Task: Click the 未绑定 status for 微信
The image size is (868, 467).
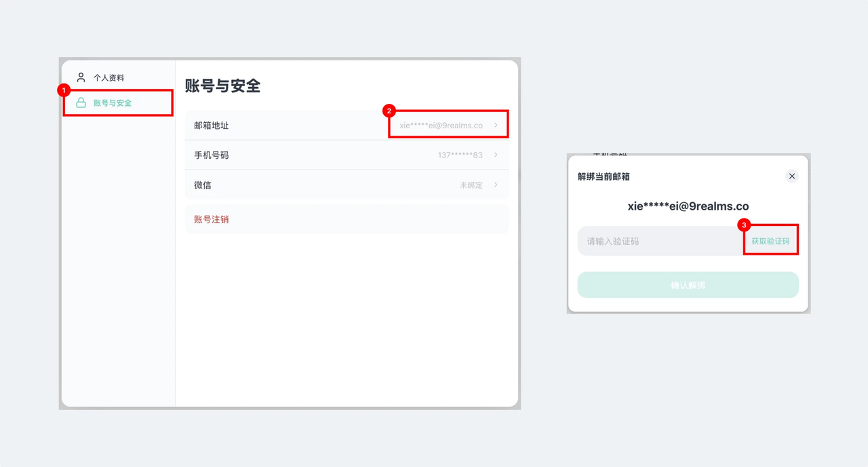Action: [x=471, y=185]
